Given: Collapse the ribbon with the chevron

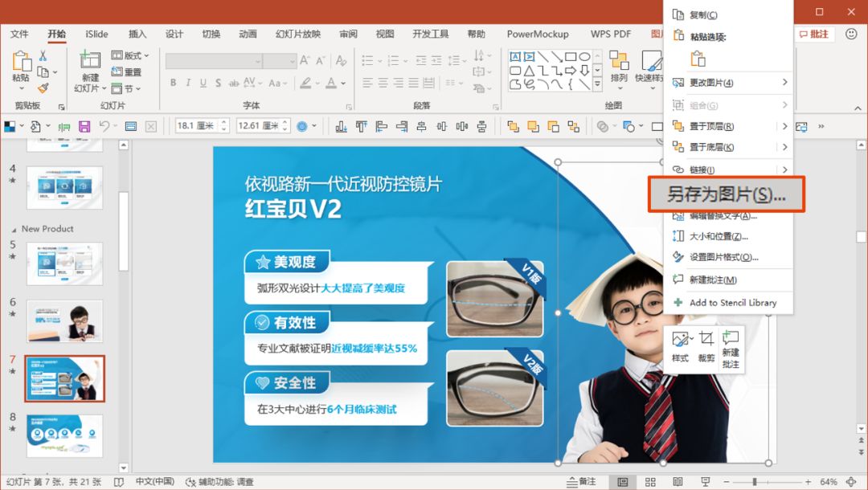Looking at the screenshot, I should (x=858, y=108).
